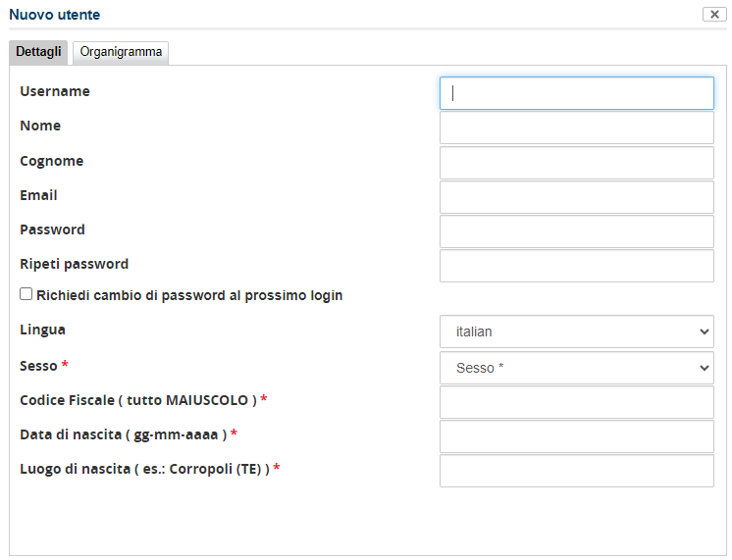Close the Nuovo utente dialog
Image resolution: width=732 pixels, height=560 pixels.
pos(713,15)
